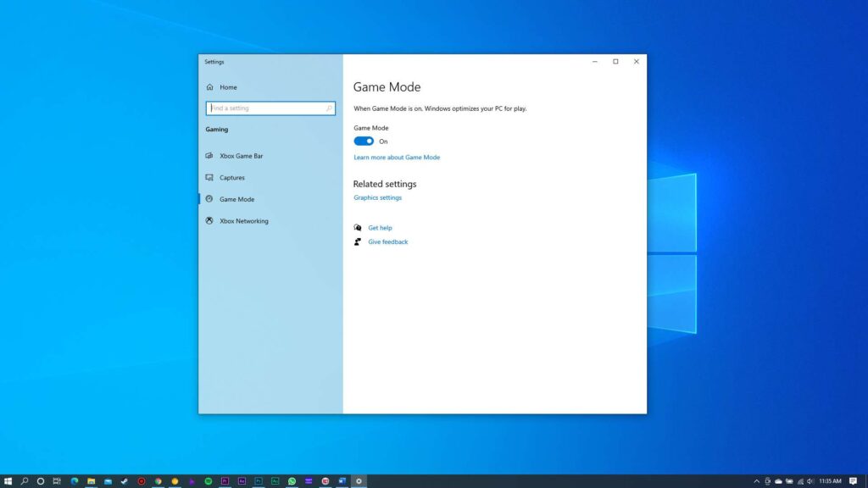Open Adobe Premiere Pro from the taskbar
Screen dimensions: 868x488
pos(225,481)
